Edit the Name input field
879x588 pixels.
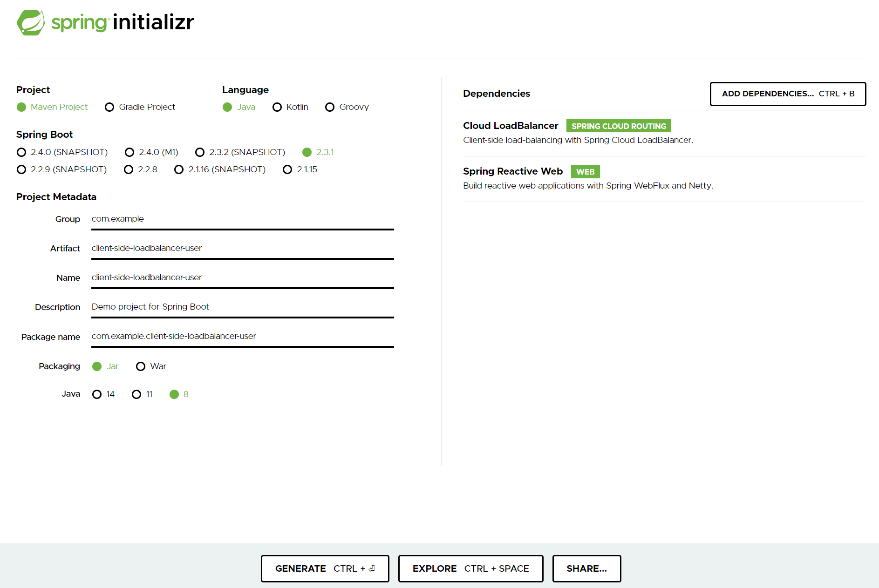coord(243,278)
